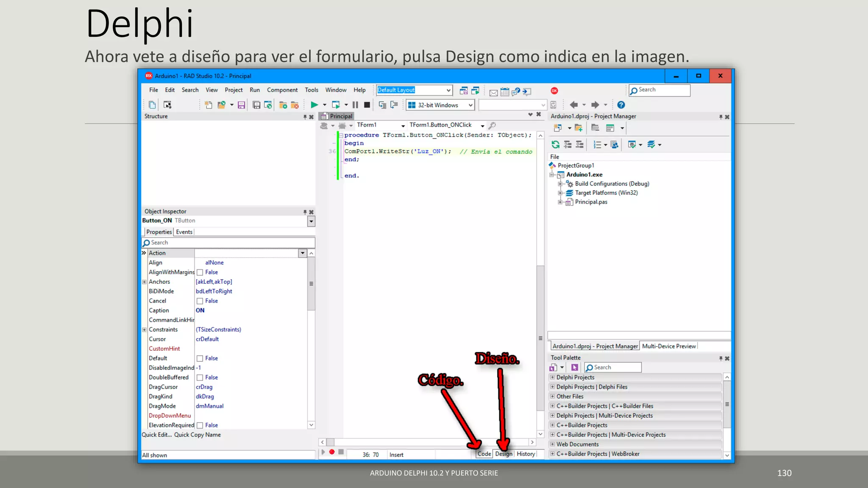
Task: Click Save current desktop layout icon
Action: [x=464, y=91]
